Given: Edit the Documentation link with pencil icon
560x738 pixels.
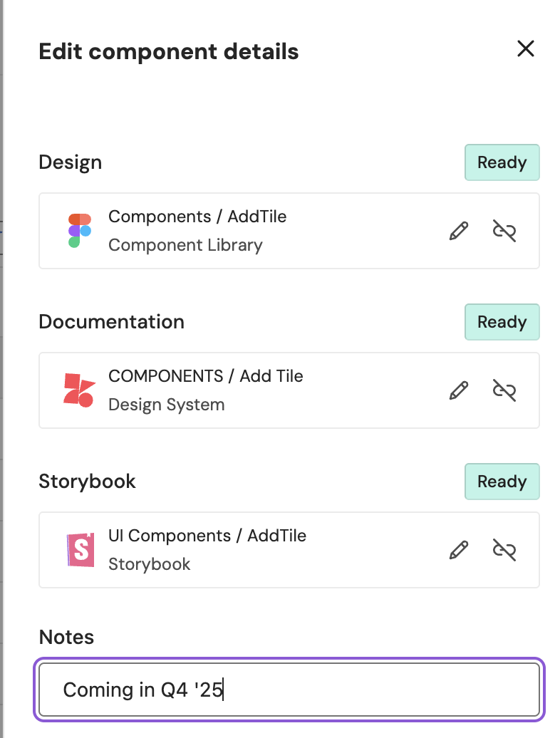Looking at the screenshot, I should tap(459, 390).
